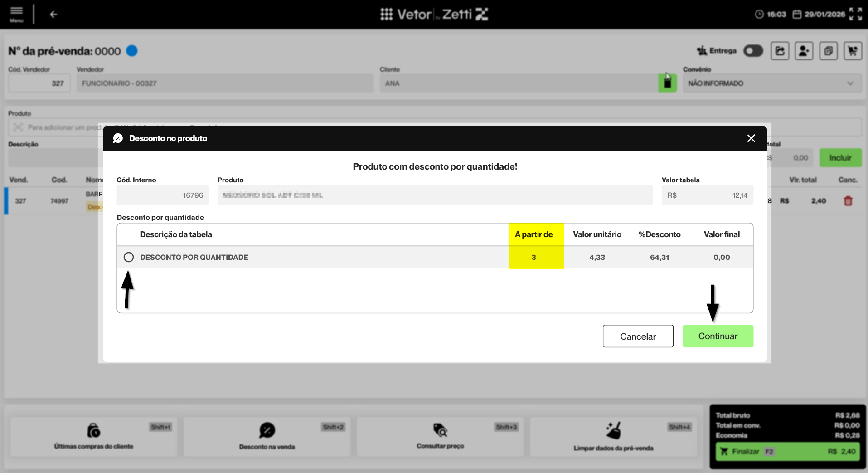Go back using the left arrow icon
This screenshot has width=868, height=473.
pos(53,15)
